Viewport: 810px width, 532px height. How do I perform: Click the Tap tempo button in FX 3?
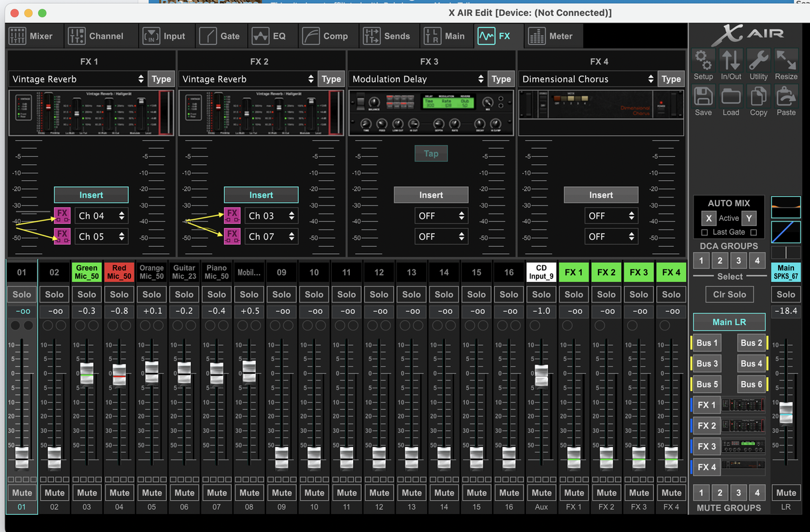(431, 154)
